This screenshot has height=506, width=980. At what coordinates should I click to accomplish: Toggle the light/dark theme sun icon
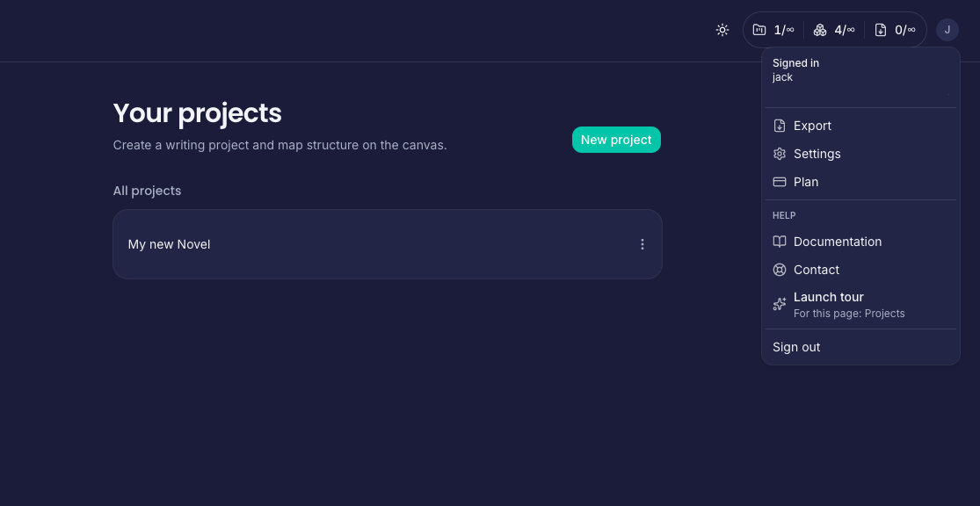coord(722,30)
